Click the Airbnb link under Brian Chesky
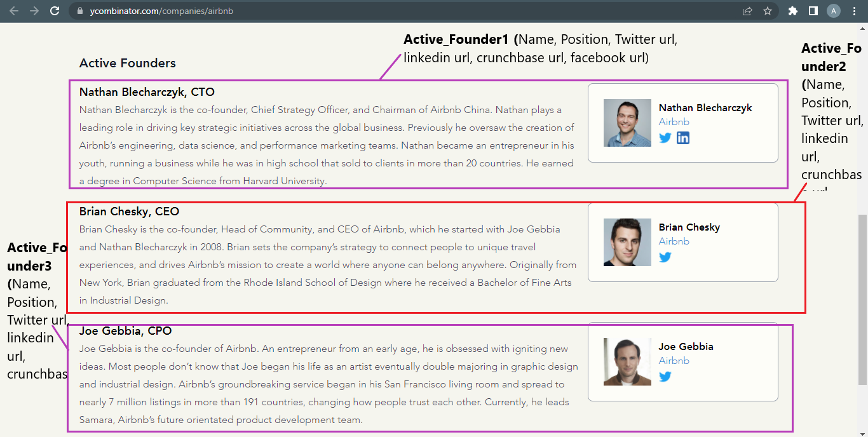Viewport: 868px width, 437px height. pyautogui.click(x=674, y=241)
